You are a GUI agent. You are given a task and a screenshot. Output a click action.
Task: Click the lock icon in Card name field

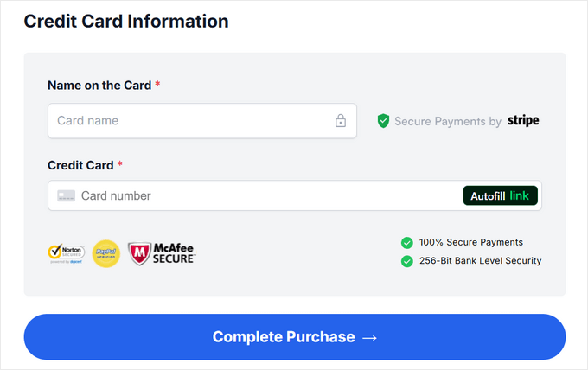(341, 121)
